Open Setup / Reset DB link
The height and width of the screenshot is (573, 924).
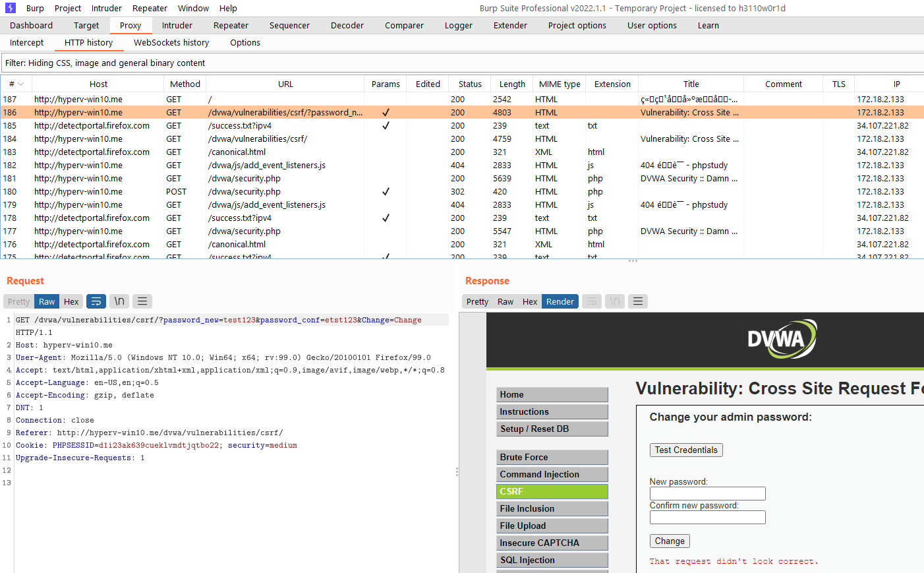(x=552, y=429)
